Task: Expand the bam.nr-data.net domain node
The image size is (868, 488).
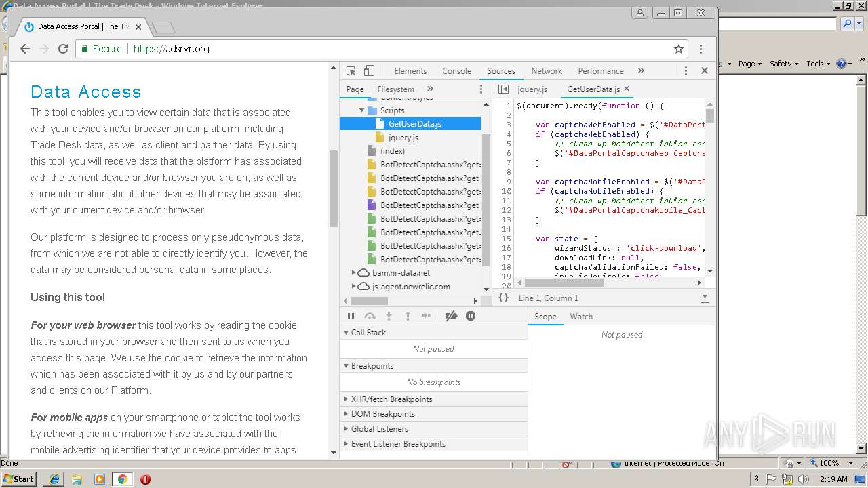Action: (353, 273)
